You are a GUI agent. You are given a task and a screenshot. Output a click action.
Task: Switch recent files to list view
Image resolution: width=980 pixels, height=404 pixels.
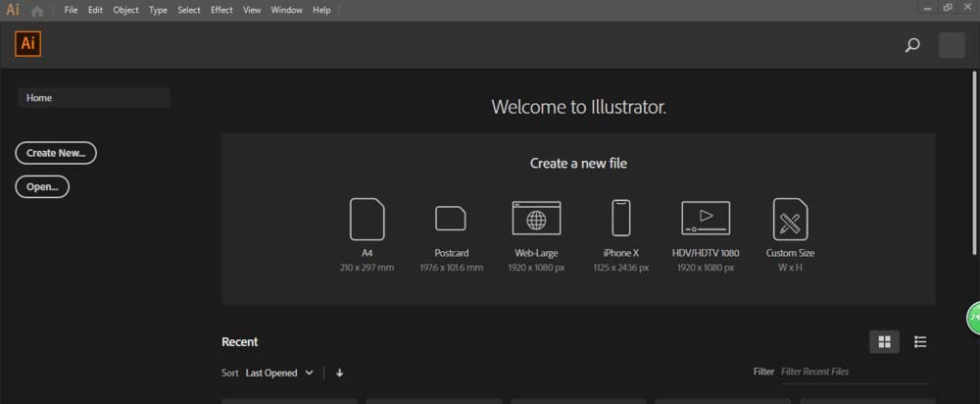click(x=920, y=341)
